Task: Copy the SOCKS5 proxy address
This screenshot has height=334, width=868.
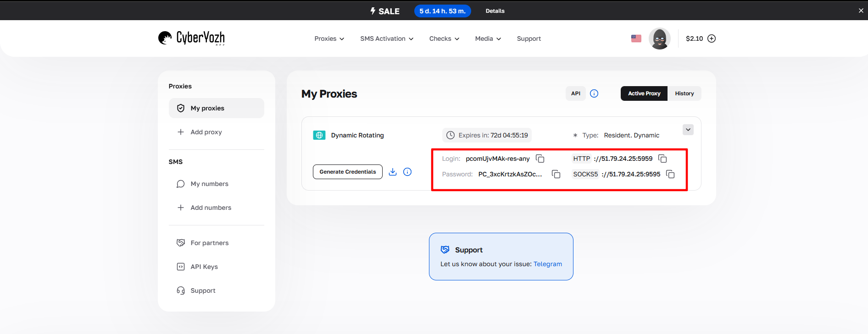Action: click(670, 174)
